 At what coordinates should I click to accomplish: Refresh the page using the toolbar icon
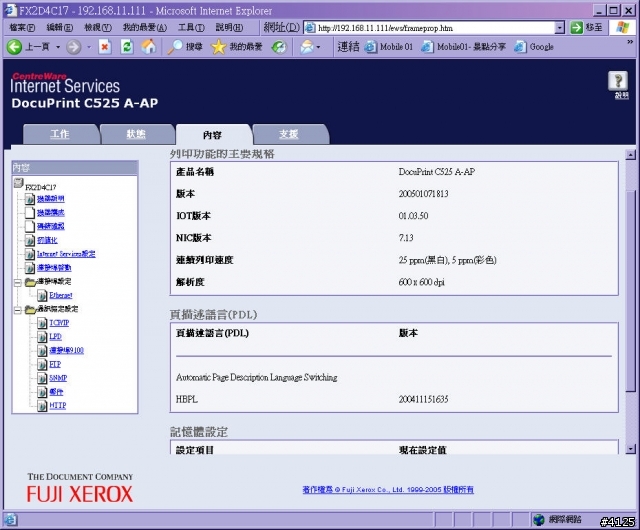point(127,47)
